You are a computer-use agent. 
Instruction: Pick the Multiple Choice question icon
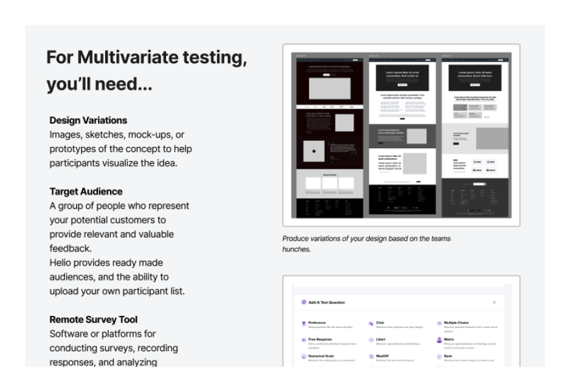439,323
